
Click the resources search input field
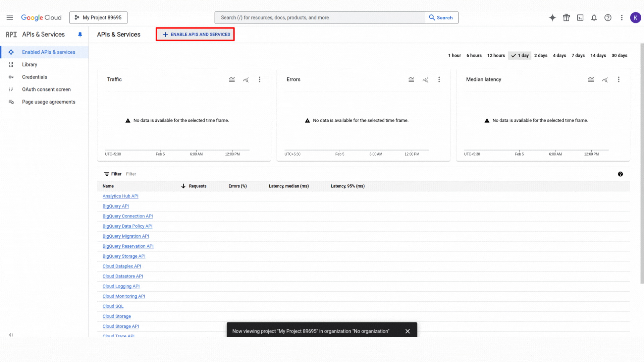[320, 17]
